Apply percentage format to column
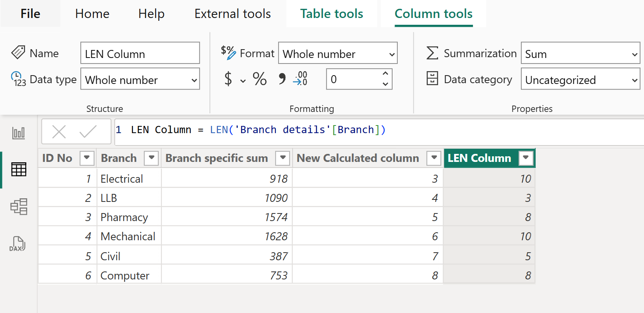 coord(259,79)
